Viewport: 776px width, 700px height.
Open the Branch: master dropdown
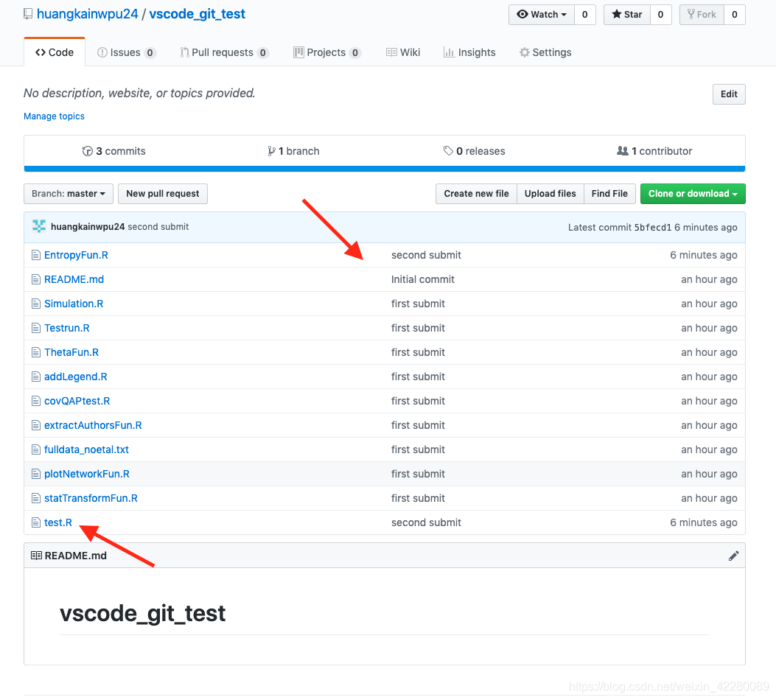click(68, 194)
